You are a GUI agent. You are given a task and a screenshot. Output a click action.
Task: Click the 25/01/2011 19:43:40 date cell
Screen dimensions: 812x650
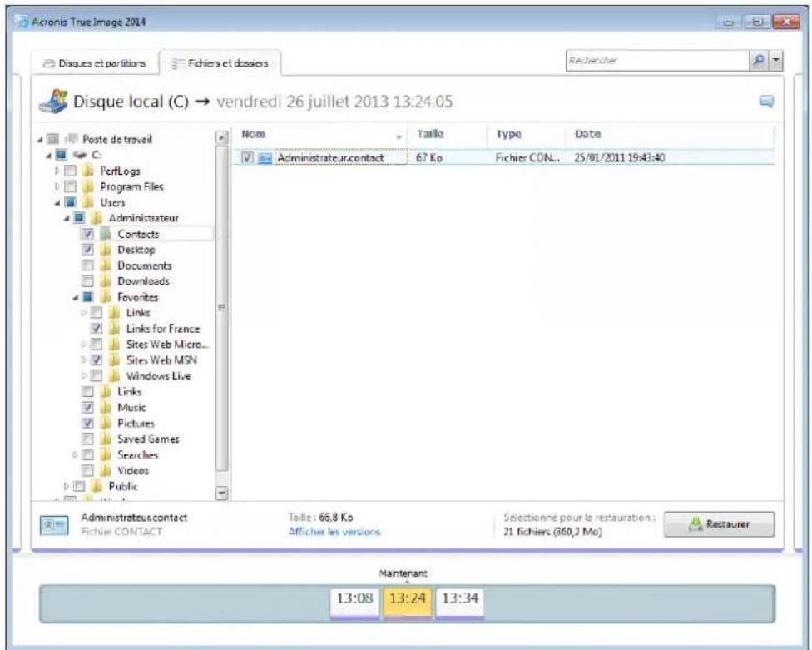point(619,158)
